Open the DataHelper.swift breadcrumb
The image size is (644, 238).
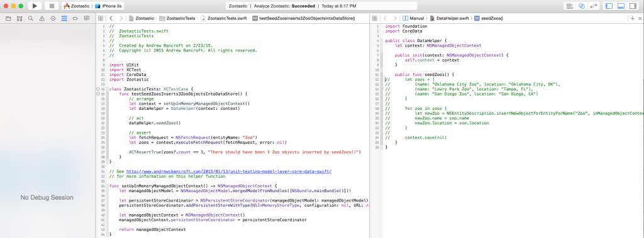pos(449,18)
